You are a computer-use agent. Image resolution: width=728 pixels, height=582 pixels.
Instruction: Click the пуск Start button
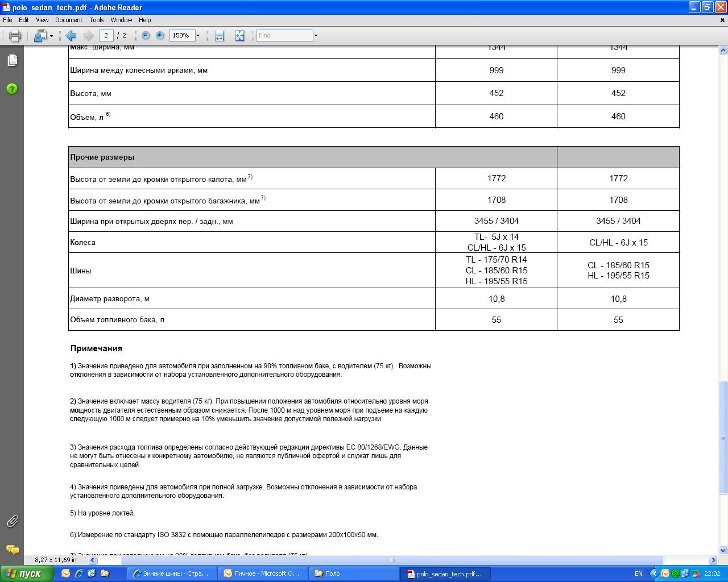(27, 573)
